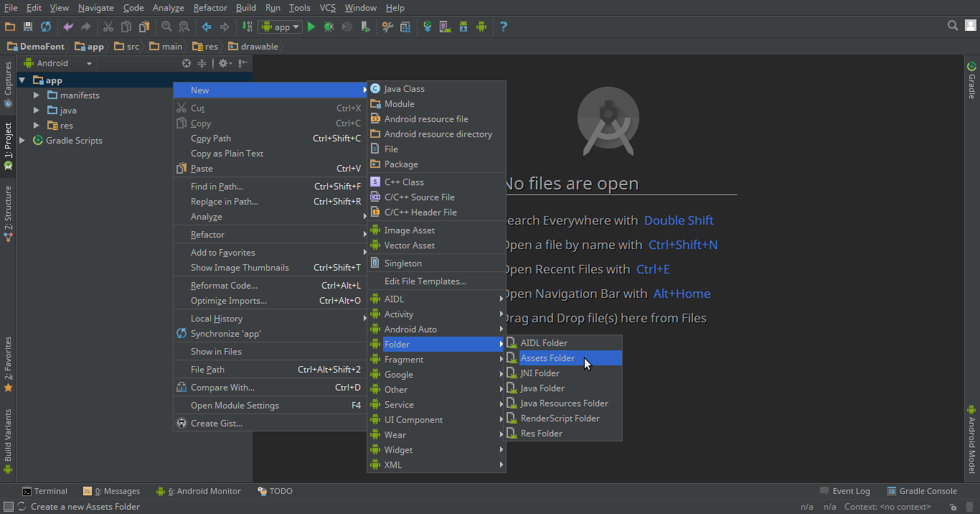Collapse the app module tree node
The image size is (980, 514).
22,80
